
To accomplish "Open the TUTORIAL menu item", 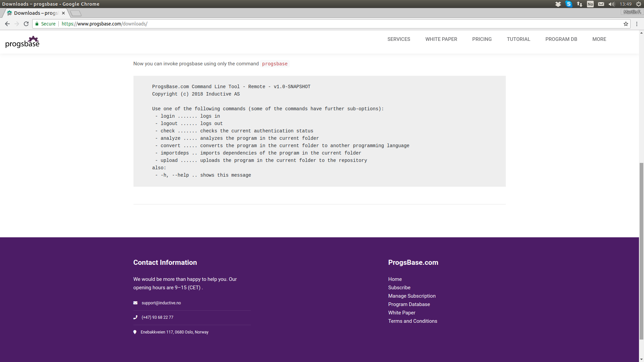I will [x=519, y=39].
